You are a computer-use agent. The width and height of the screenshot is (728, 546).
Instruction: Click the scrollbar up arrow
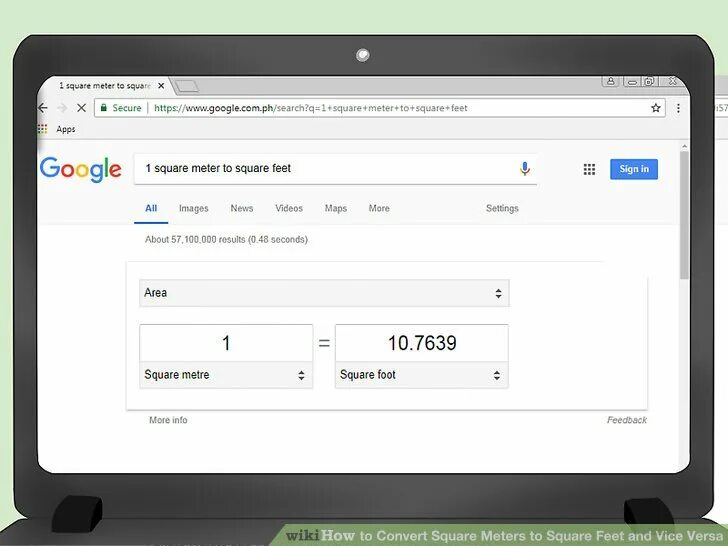click(x=684, y=147)
